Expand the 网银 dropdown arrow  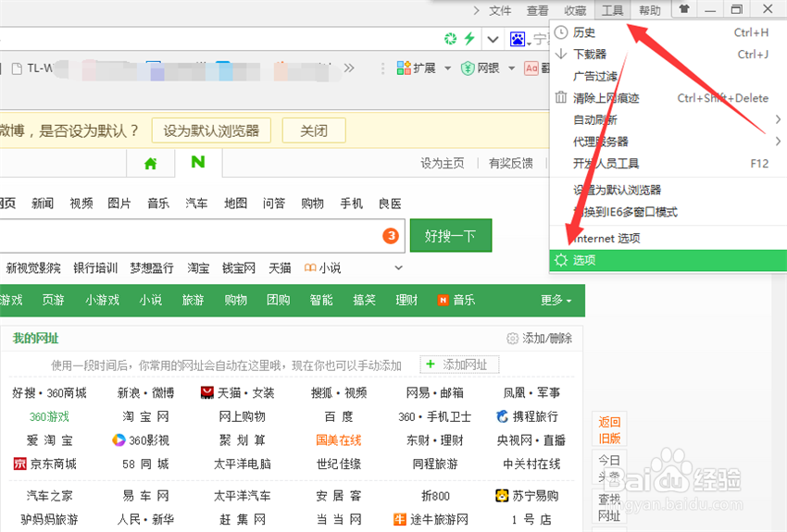tap(511, 68)
